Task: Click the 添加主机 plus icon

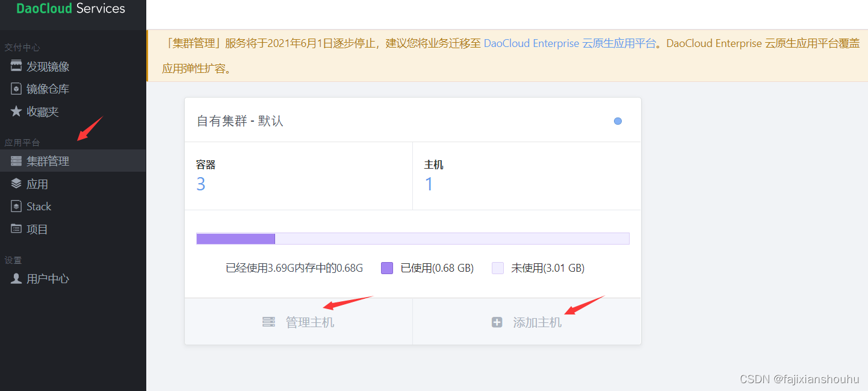Action: click(497, 322)
